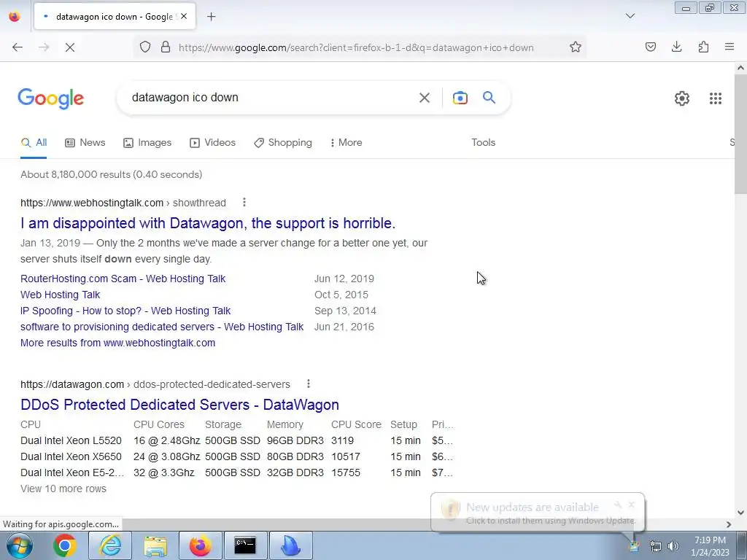
Task: Stop loading the page
Action: (69, 47)
